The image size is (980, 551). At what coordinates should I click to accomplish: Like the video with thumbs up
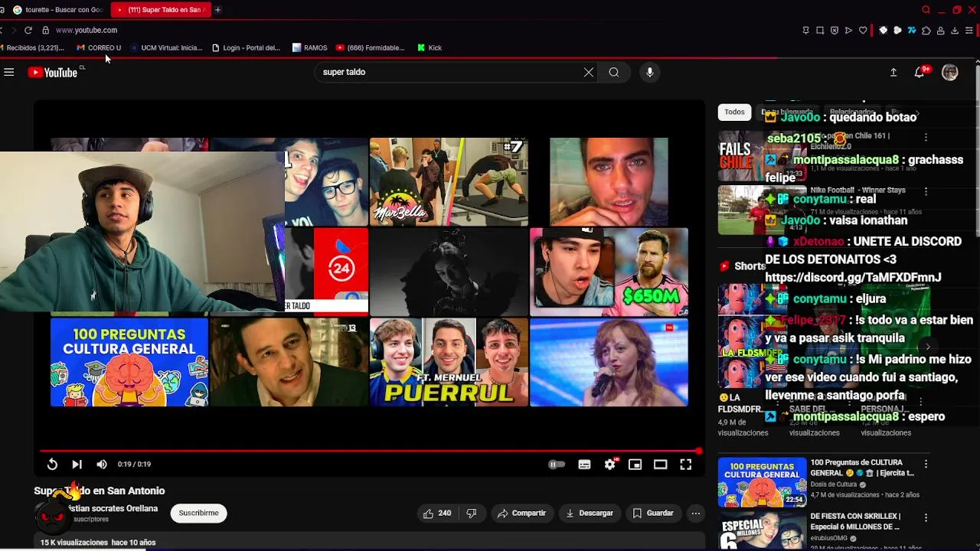[437, 514]
